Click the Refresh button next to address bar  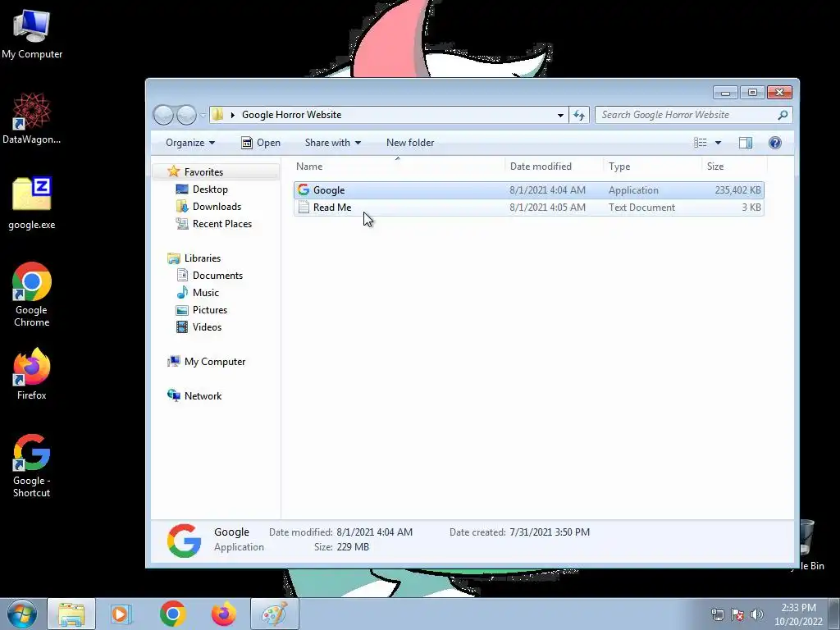click(x=579, y=115)
